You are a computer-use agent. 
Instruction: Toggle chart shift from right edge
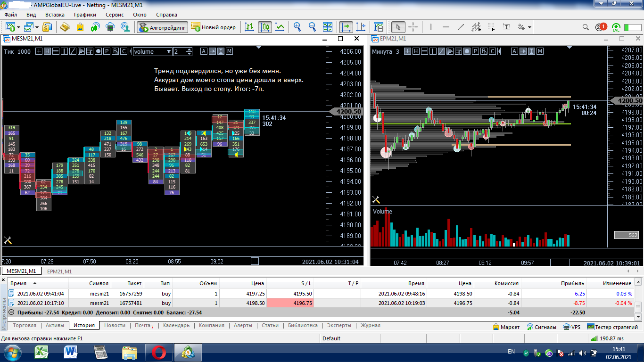361,27
